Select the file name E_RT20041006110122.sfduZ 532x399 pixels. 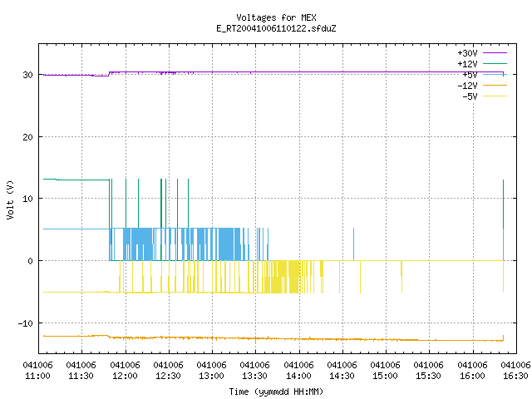(276, 28)
